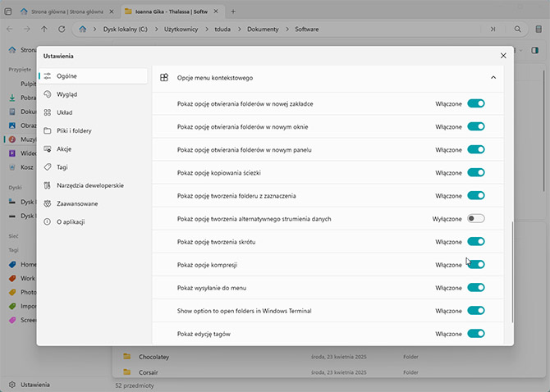Navigate back in file manager
The width and height of the screenshot is (550, 392).
[10, 29]
